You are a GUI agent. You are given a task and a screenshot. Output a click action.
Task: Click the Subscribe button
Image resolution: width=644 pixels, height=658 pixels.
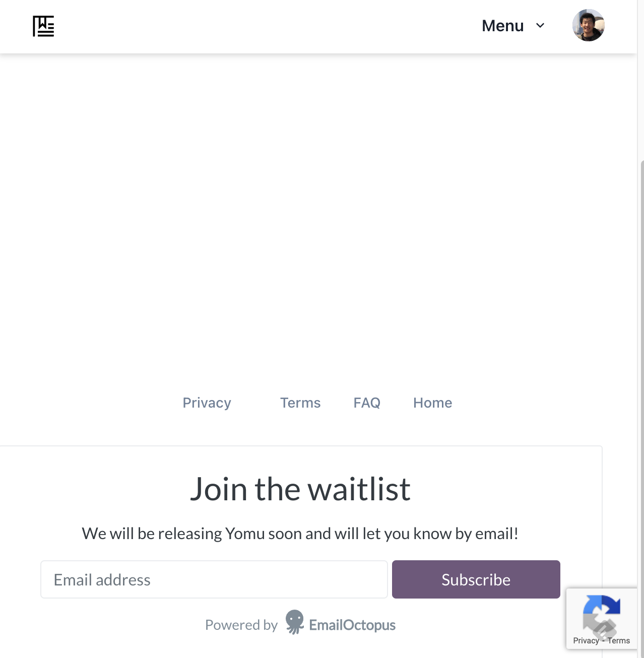[x=476, y=579]
